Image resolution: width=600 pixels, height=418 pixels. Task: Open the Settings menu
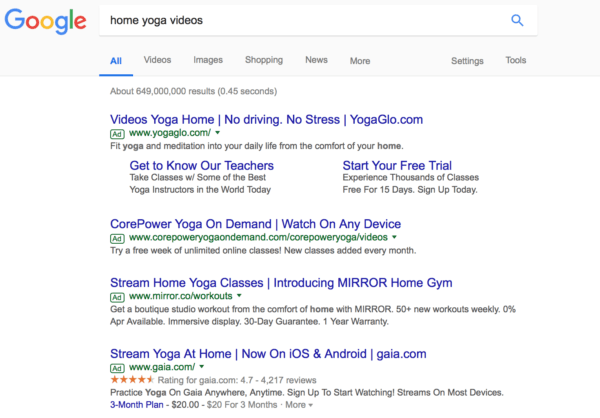click(x=467, y=61)
